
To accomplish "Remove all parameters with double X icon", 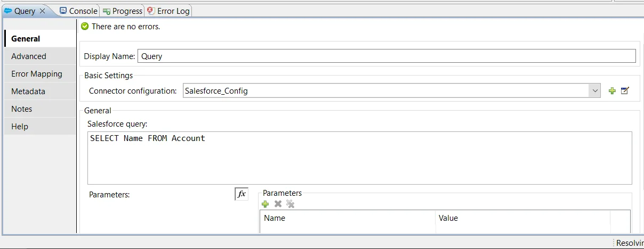I will (x=291, y=204).
